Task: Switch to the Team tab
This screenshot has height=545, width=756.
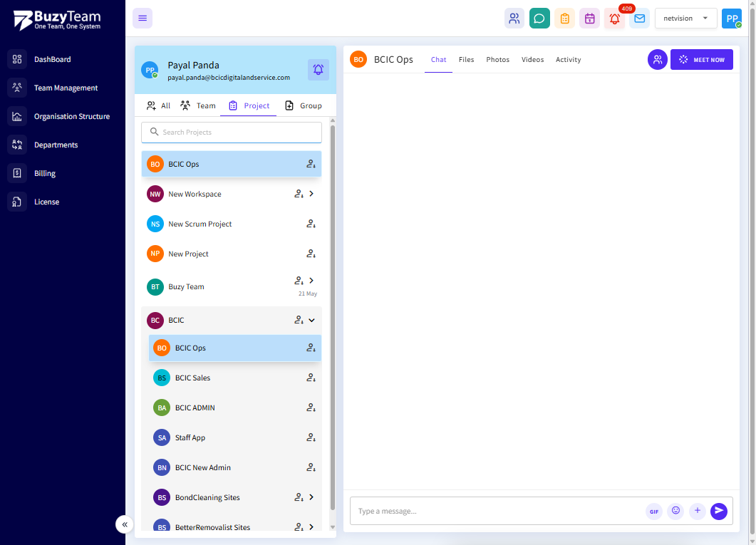Action: [x=197, y=105]
